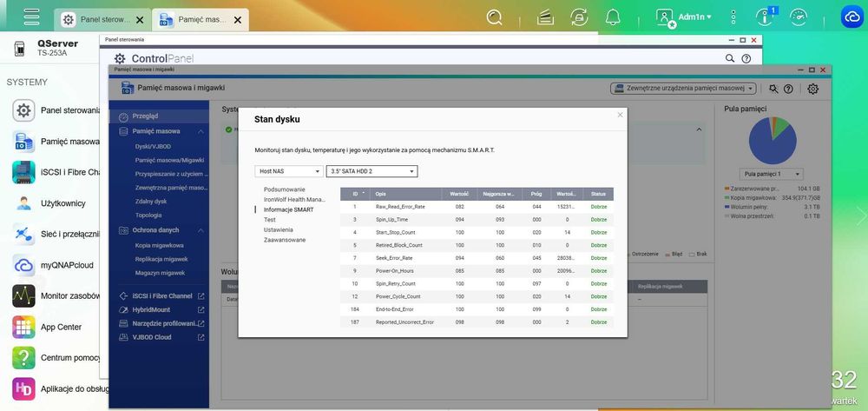Click the help icon in storage window header
The image size is (868, 411).
tap(788, 89)
